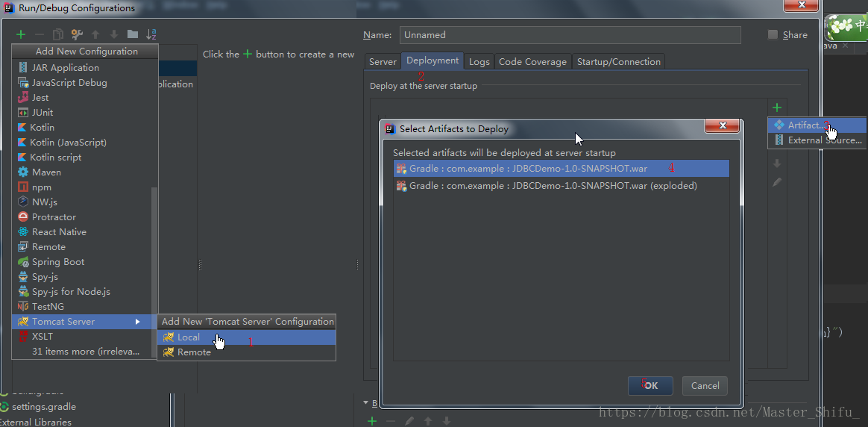The image size is (868, 427).
Task: Select External Libraries in project tree
Action: coord(36,422)
